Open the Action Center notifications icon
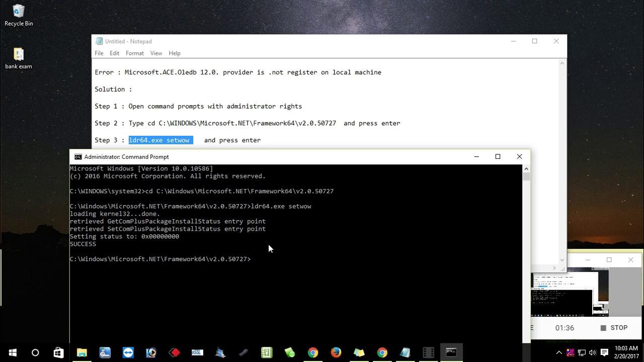 click(604, 352)
